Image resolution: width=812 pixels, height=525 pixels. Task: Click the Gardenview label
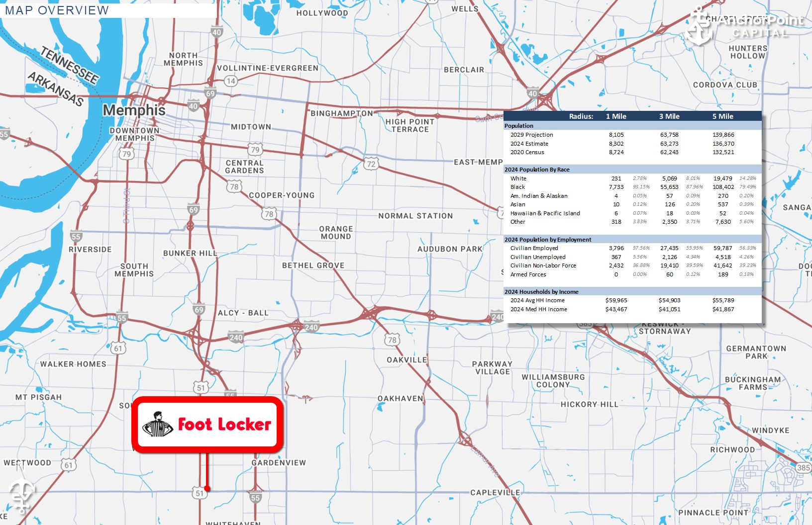point(279,462)
